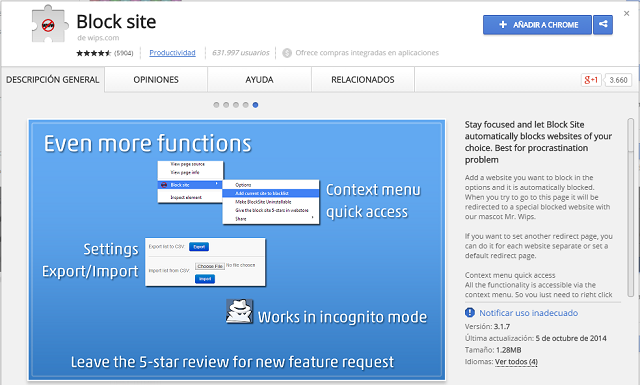Click Add current site to blacklist entry

coord(271,193)
